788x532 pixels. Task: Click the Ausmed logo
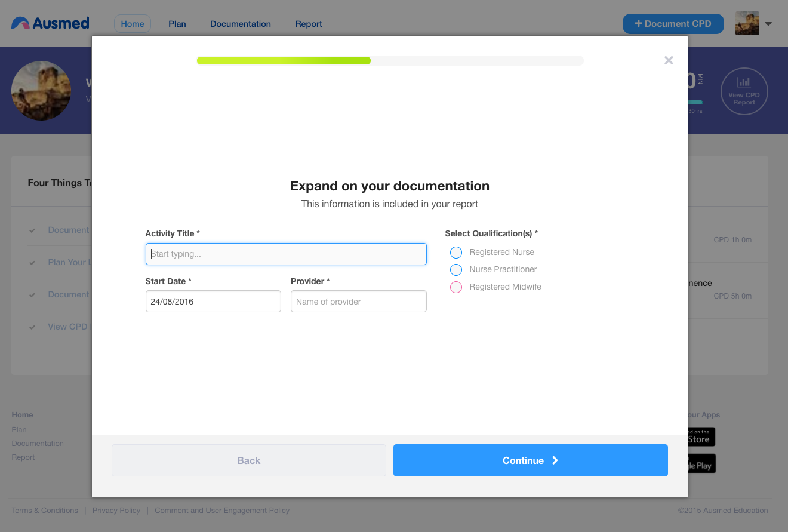coord(50,23)
